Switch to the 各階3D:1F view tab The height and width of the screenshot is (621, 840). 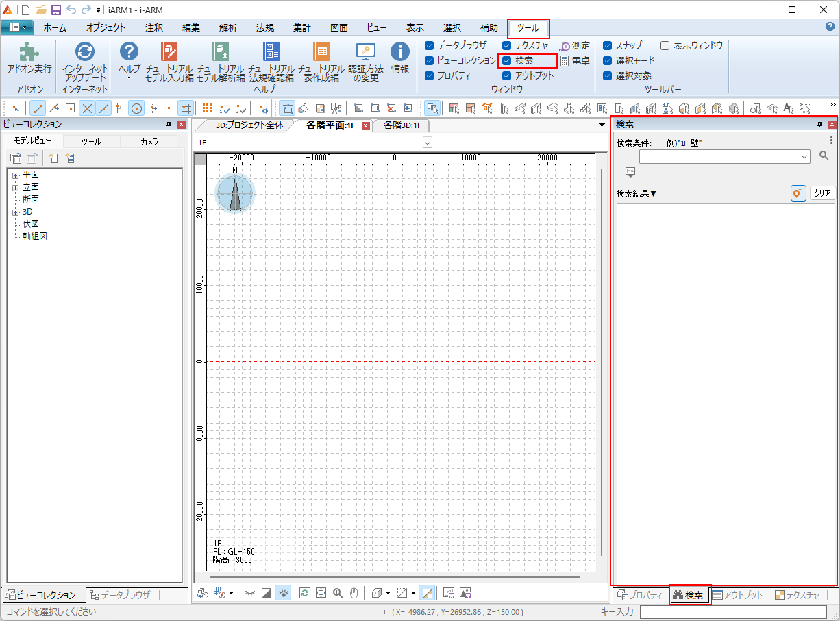click(402, 125)
